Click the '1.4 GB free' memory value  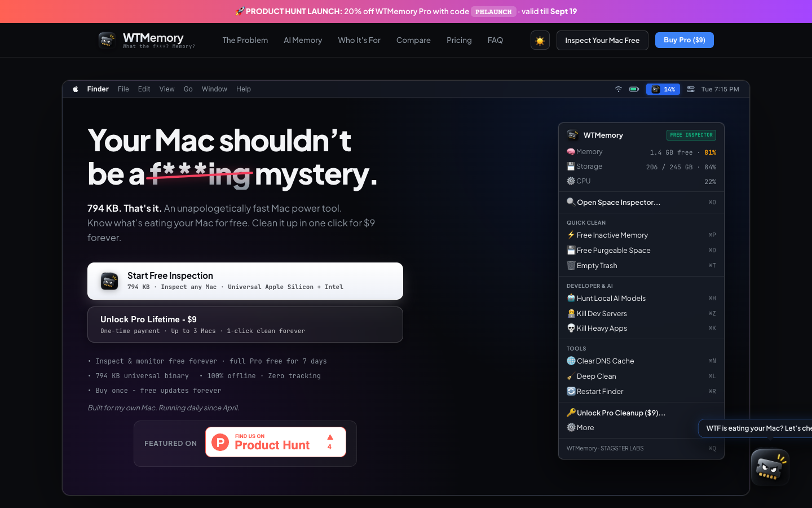(x=671, y=152)
